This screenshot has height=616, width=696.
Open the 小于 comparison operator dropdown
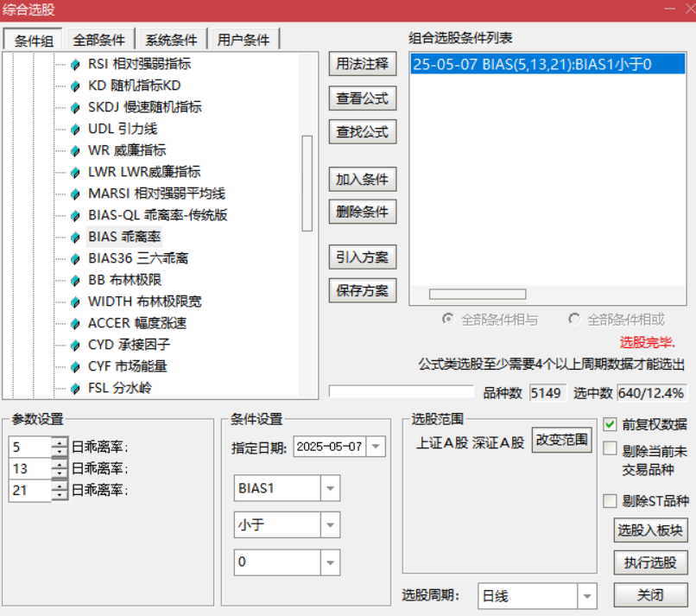click(x=330, y=524)
